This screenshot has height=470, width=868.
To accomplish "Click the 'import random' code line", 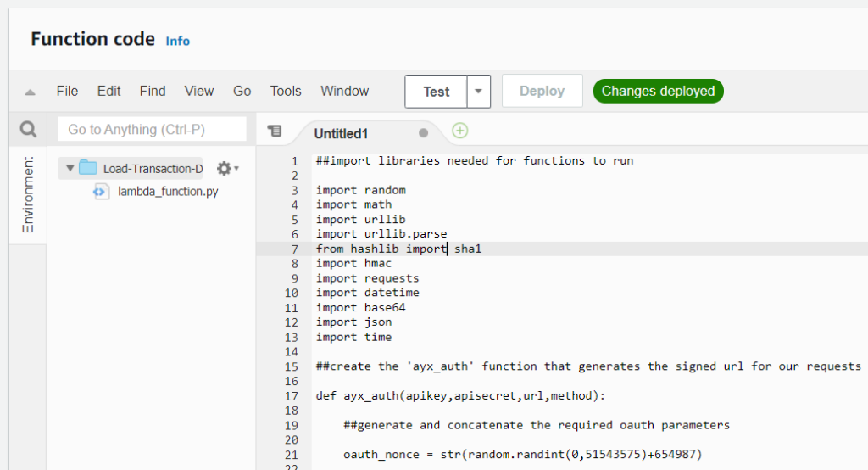I will (361, 190).
